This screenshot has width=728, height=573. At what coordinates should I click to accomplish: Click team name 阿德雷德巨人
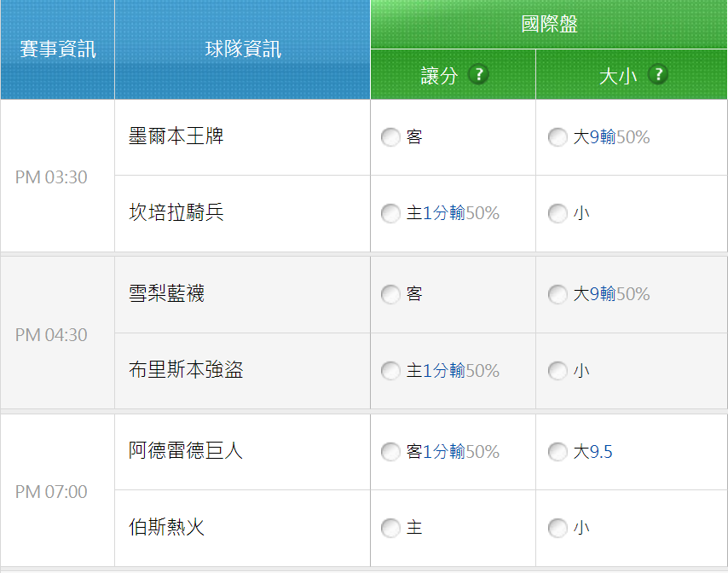coord(186,450)
